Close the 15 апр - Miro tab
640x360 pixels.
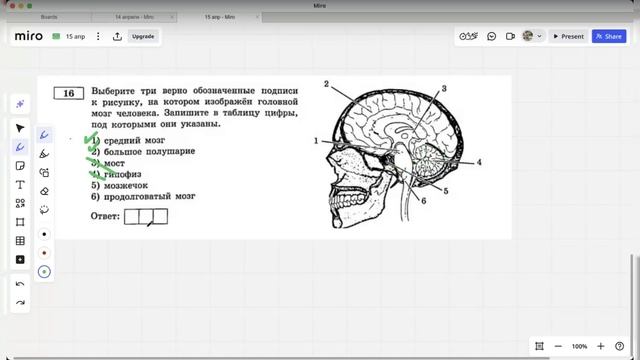click(x=257, y=17)
